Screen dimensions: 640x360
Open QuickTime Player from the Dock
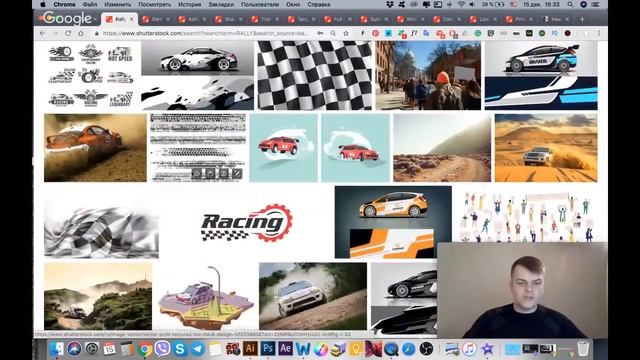click(x=391, y=349)
